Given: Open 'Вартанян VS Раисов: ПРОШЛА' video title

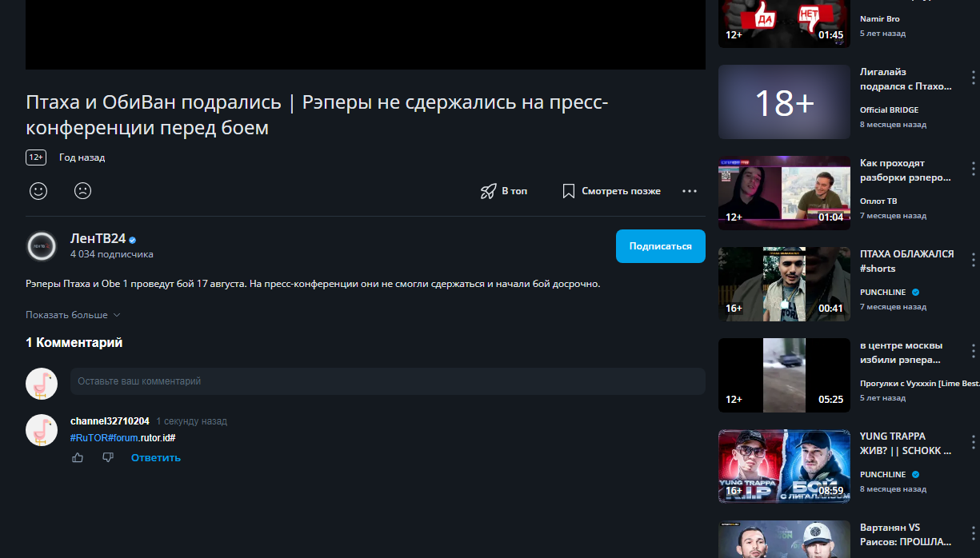Looking at the screenshot, I should (906, 535).
